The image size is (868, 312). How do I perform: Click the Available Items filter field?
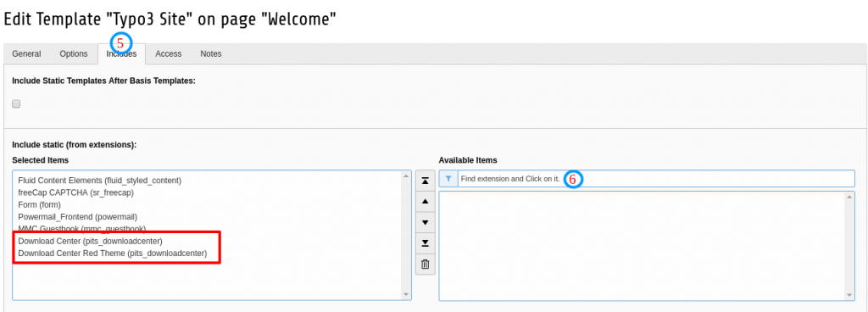coord(656,179)
